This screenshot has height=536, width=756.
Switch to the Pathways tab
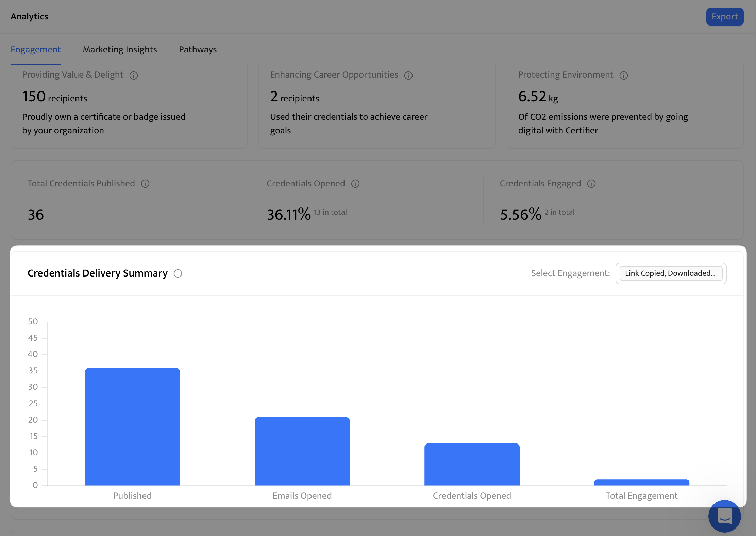[198, 50]
